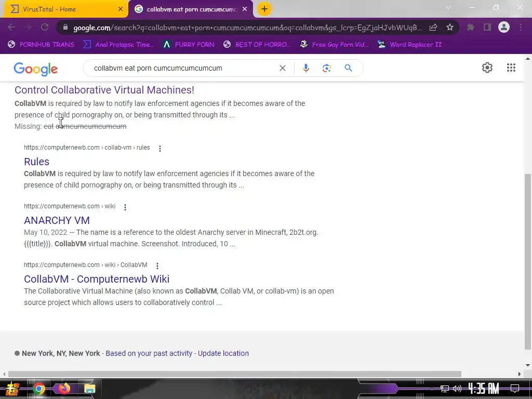Open File Explorer from taskbar

click(89, 389)
